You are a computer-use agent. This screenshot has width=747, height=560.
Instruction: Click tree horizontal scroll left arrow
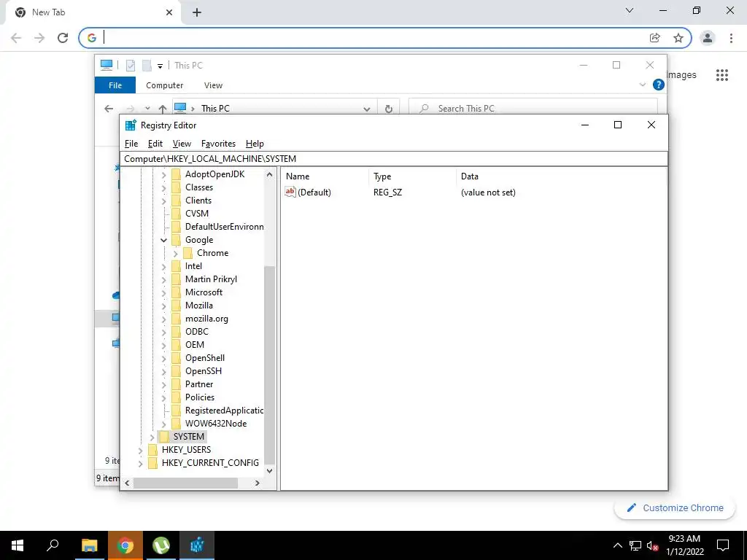pos(127,483)
